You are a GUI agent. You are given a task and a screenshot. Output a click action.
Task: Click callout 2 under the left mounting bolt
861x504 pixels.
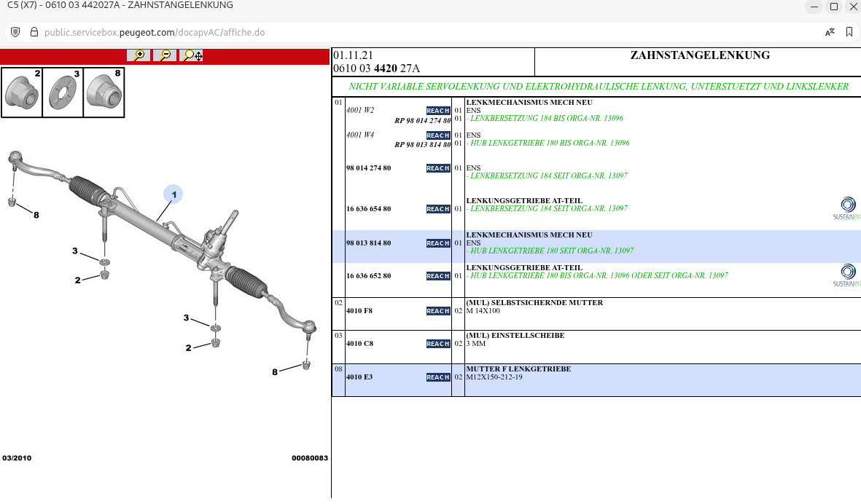[x=77, y=280]
